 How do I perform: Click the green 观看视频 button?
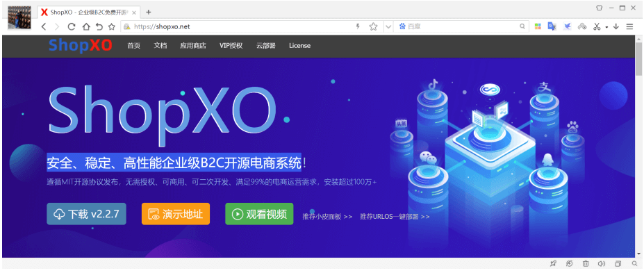(x=259, y=214)
